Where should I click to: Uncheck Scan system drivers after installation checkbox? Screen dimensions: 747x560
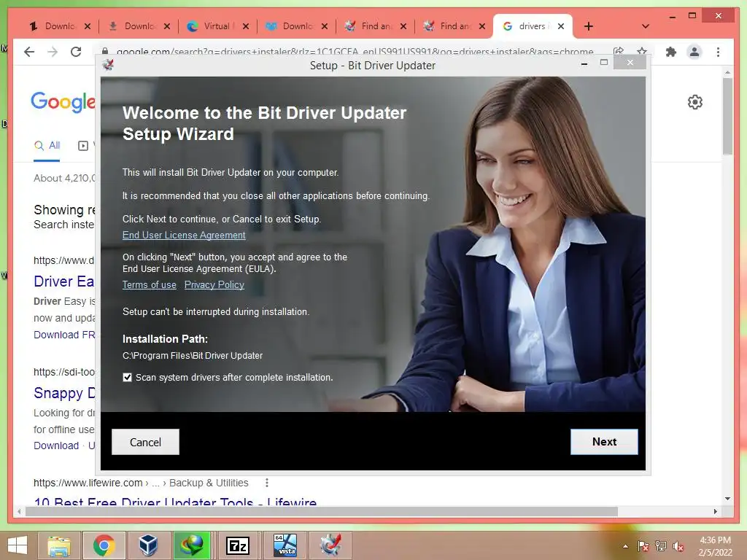127,377
